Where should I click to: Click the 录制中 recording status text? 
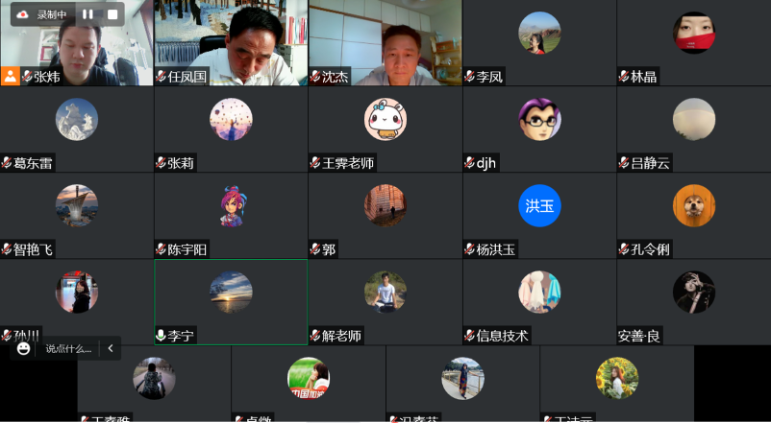point(52,15)
